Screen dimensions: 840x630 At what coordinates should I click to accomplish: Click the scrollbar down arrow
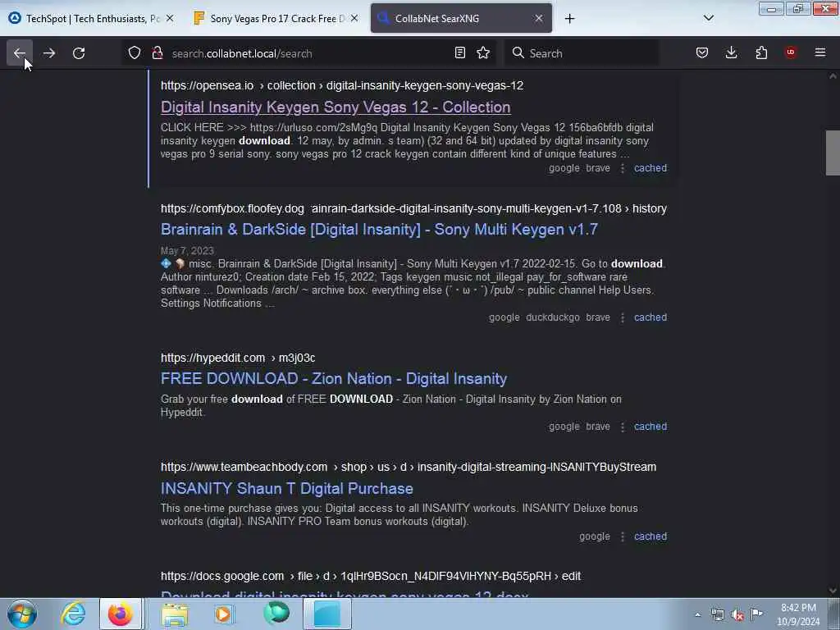tap(833, 591)
